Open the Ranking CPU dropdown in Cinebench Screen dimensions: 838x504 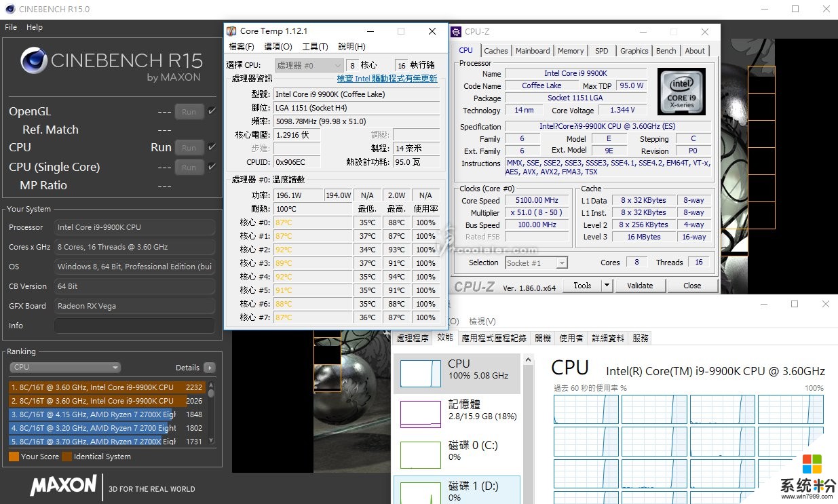click(x=64, y=366)
